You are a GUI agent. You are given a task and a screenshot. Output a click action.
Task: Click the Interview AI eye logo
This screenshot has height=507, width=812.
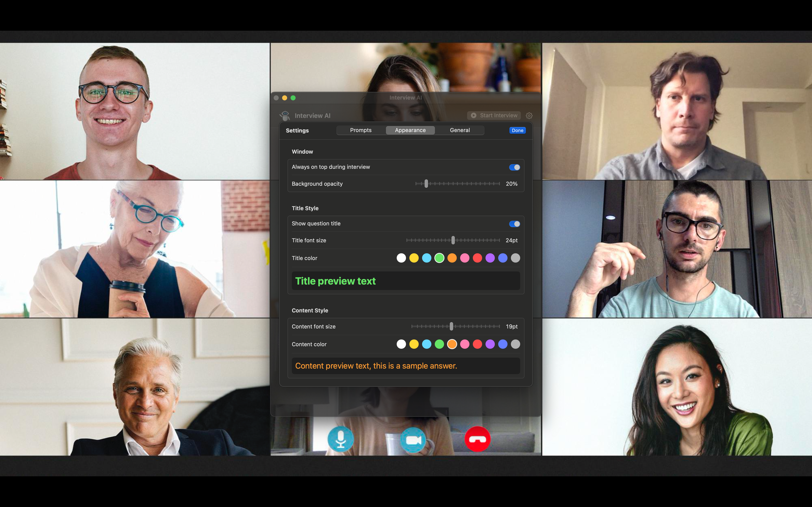285,115
